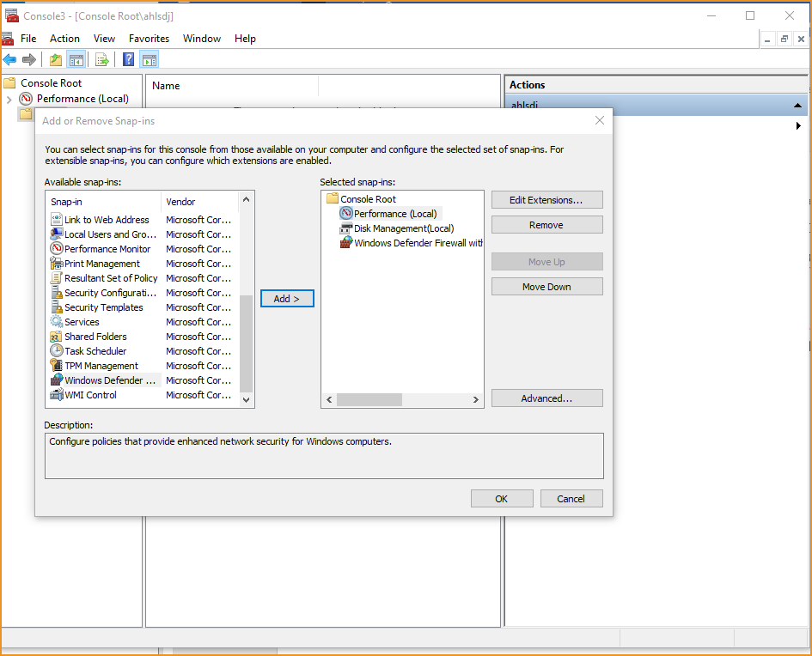Click vertical scrollbar thumb in available snap-ins

point(246,343)
